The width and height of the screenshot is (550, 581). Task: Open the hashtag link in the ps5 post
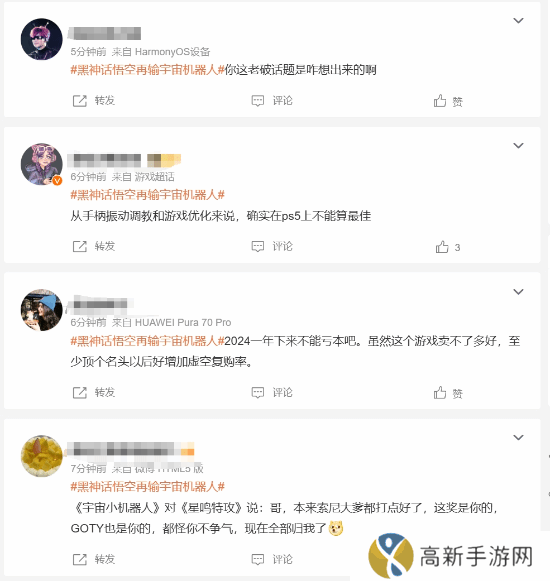click(x=148, y=195)
